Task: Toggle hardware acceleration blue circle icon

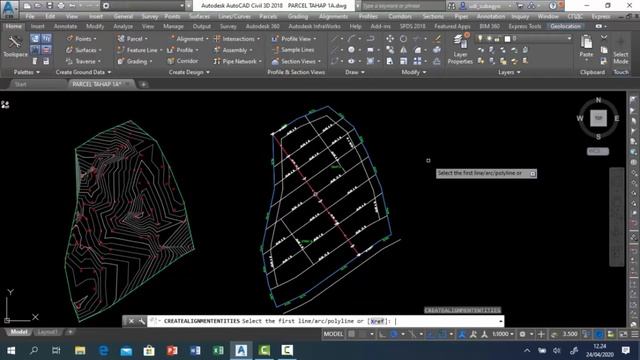Action: (599, 334)
